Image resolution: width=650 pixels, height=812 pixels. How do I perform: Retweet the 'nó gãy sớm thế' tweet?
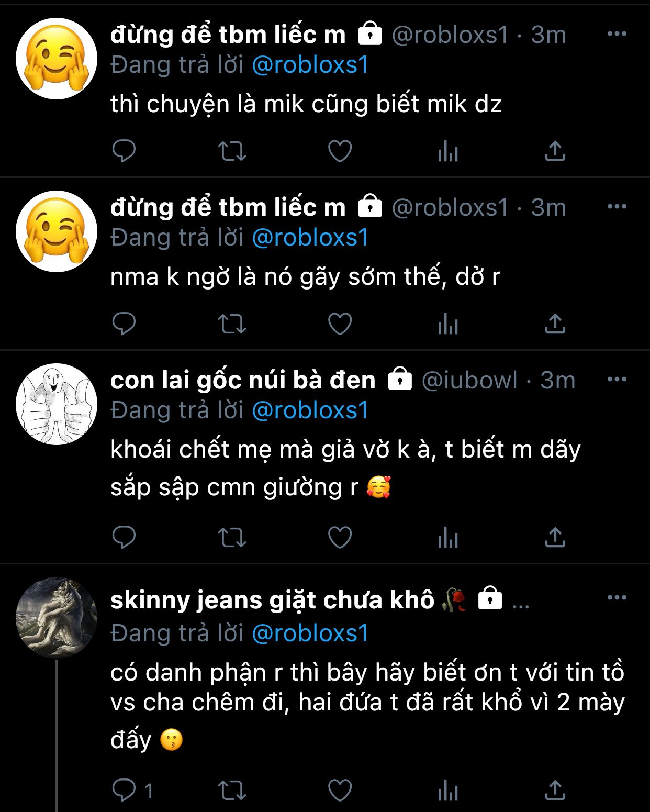click(232, 324)
